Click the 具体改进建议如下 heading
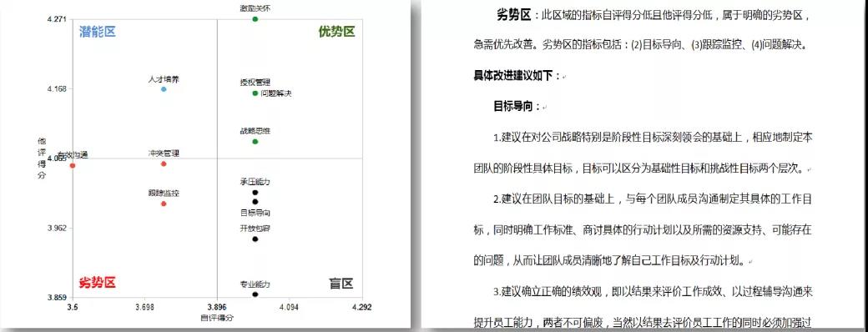The height and width of the screenshot is (332, 868). coord(517,76)
